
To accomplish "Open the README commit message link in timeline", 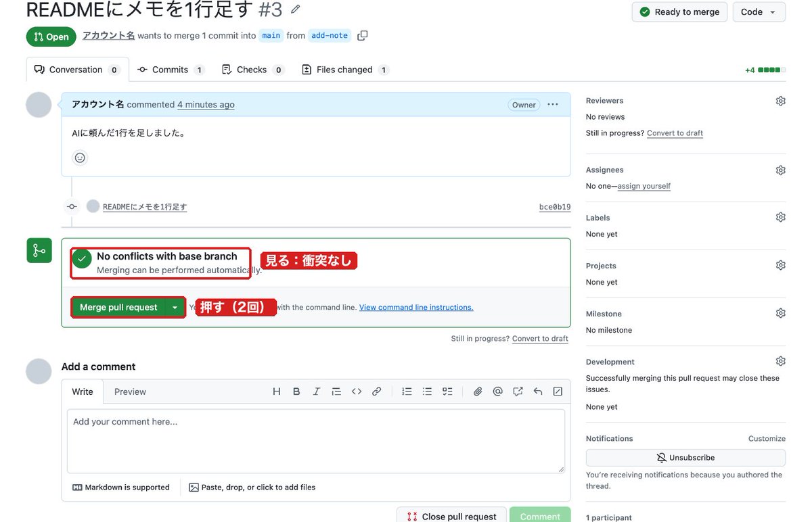I will (x=145, y=207).
